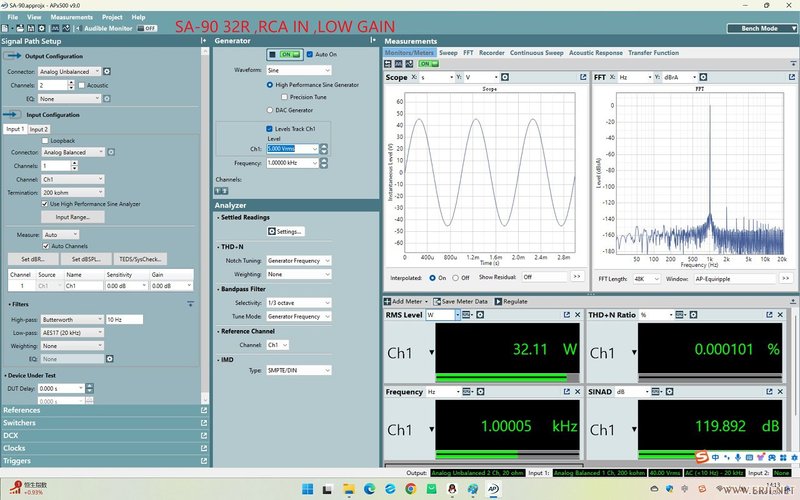Image resolution: width=800 pixels, height=500 pixels.
Task: Click the Settled Readings Settings button
Action: [x=285, y=231]
